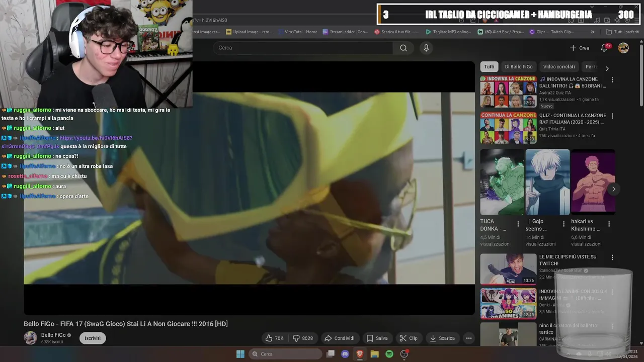Screen dimensions: 644x362
Task: Click the Condividi share button
Action: pos(340,338)
